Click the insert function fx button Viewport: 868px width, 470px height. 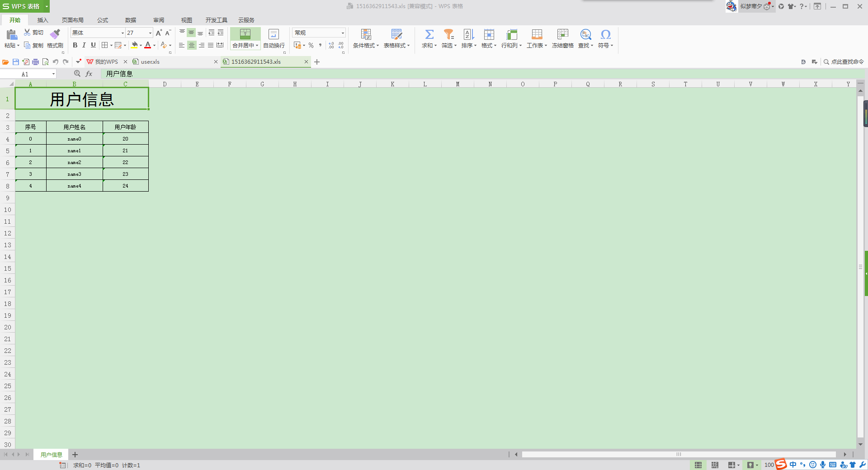click(89, 74)
